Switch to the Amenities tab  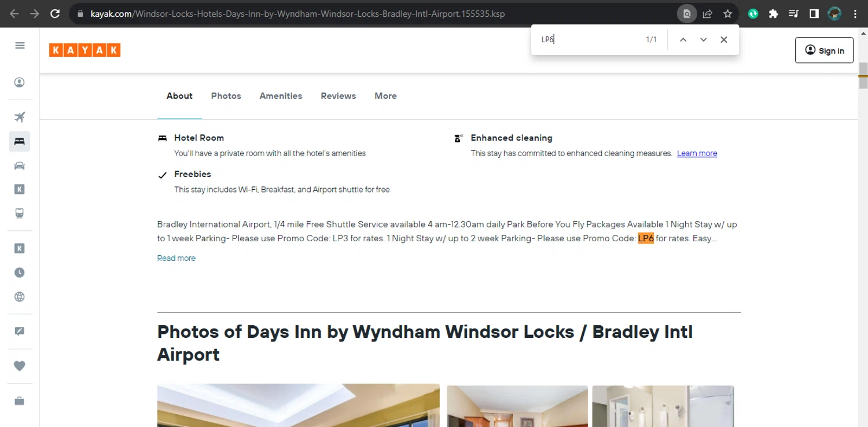281,96
